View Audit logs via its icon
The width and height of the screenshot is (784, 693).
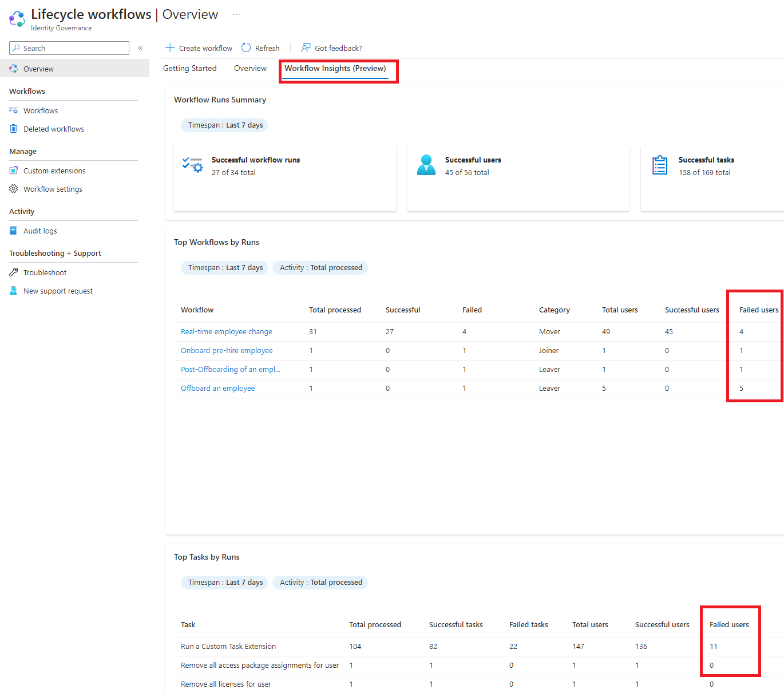14,230
